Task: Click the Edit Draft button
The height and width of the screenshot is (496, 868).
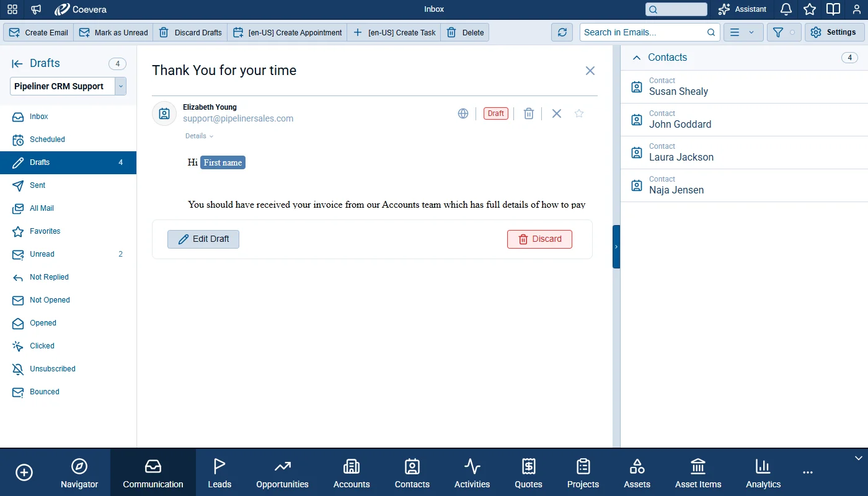Action: (203, 239)
